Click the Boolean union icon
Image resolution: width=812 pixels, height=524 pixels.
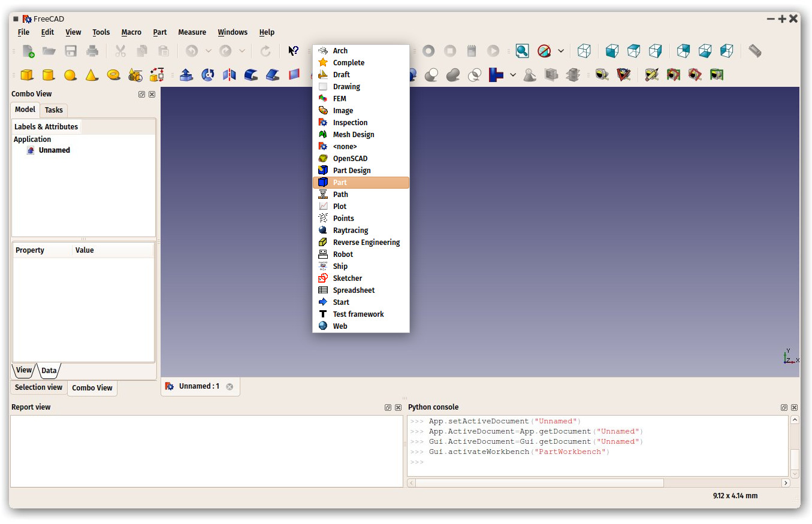[452, 75]
